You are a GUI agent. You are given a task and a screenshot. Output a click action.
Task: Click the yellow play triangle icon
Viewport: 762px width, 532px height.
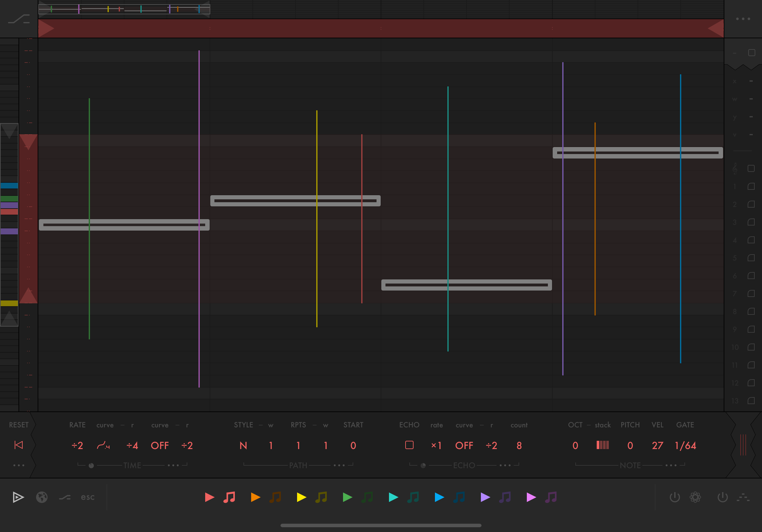tap(301, 497)
